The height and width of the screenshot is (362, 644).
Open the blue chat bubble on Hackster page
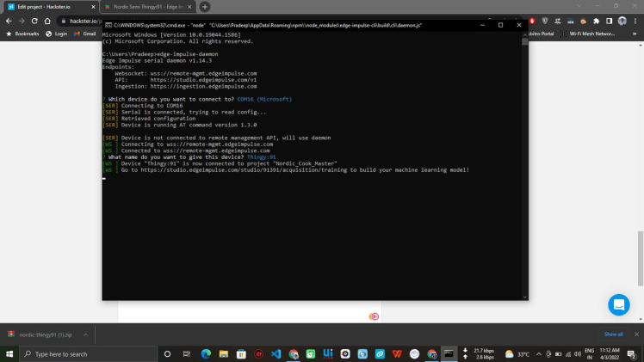click(x=618, y=304)
